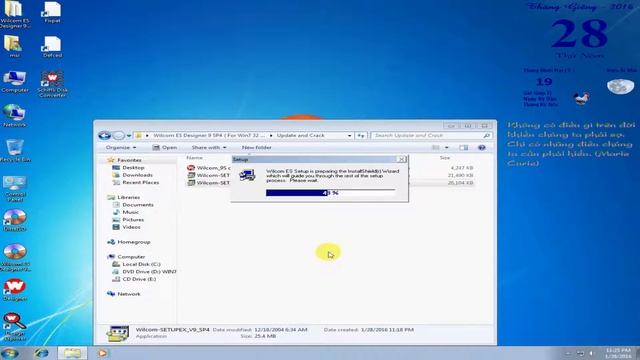
Task: Click the New folder toolbar button
Action: click(256, 147)
